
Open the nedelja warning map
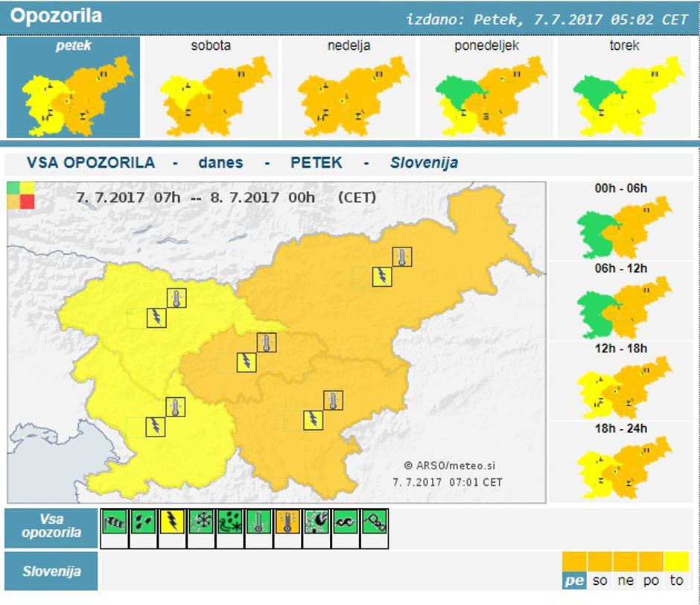(351, 89)
